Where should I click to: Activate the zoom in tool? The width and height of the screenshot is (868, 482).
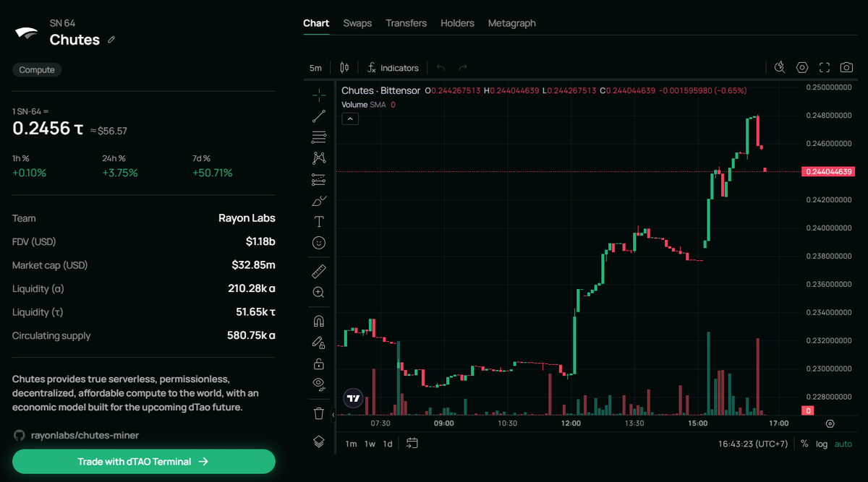coord(318,292)
